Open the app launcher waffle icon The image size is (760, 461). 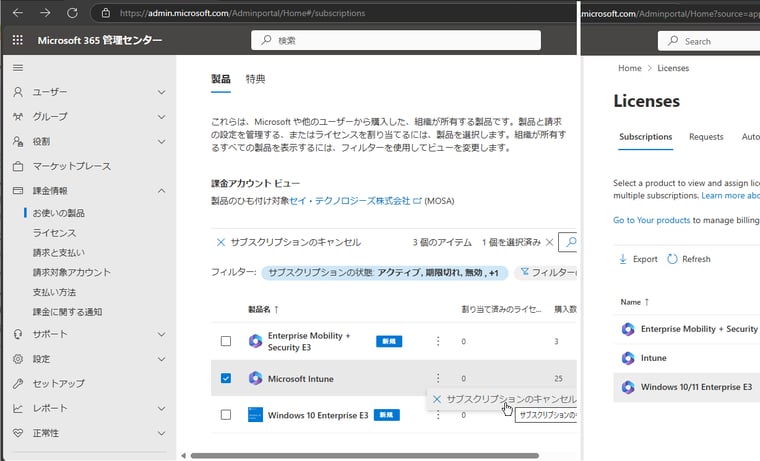(17, 40)
